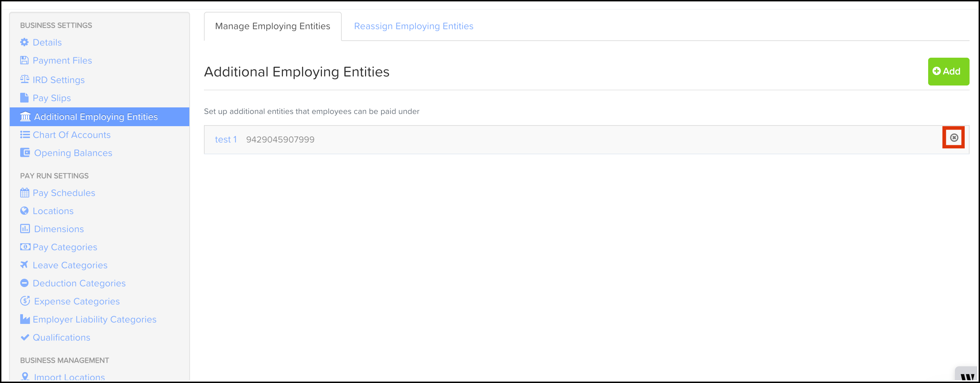
Task: Click the floppy disk icon for Payment Files
Action: click(x=24, y=60)
